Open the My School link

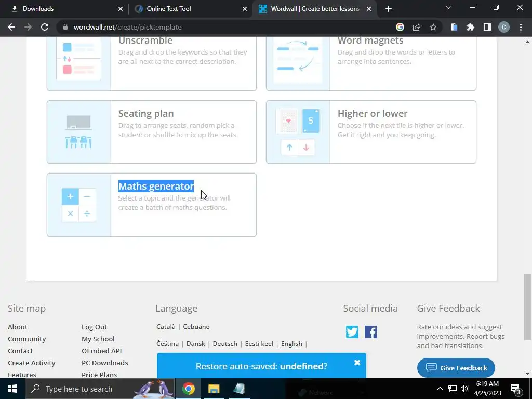pyautogui.click(x=98, y=339)
